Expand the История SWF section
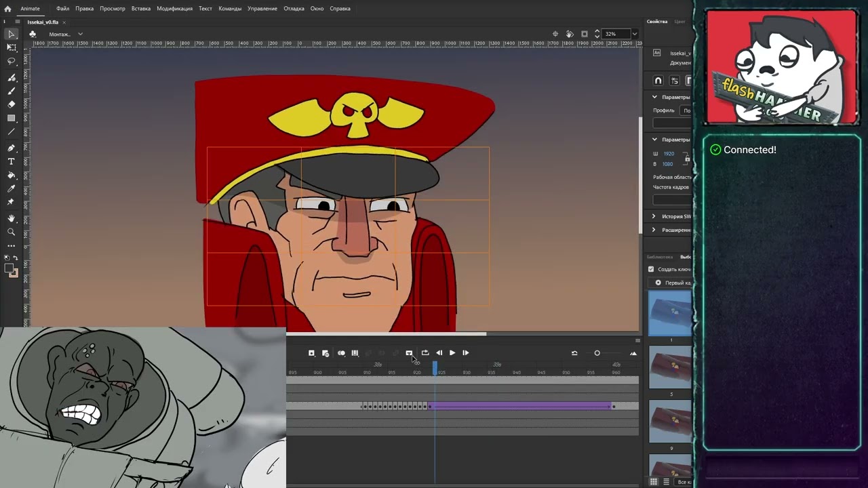The height and width of the screenshot is (488, 868). [x=654, y=216]
